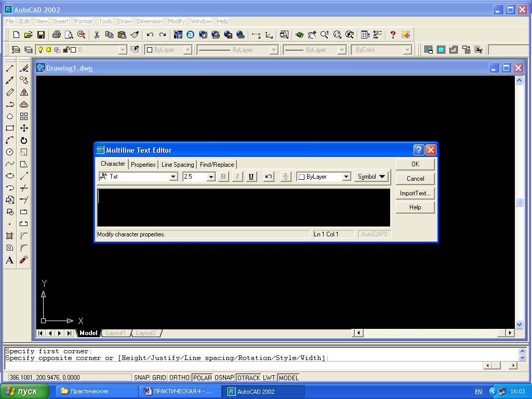Open the Layers manager icon

(x=16, y=50)
